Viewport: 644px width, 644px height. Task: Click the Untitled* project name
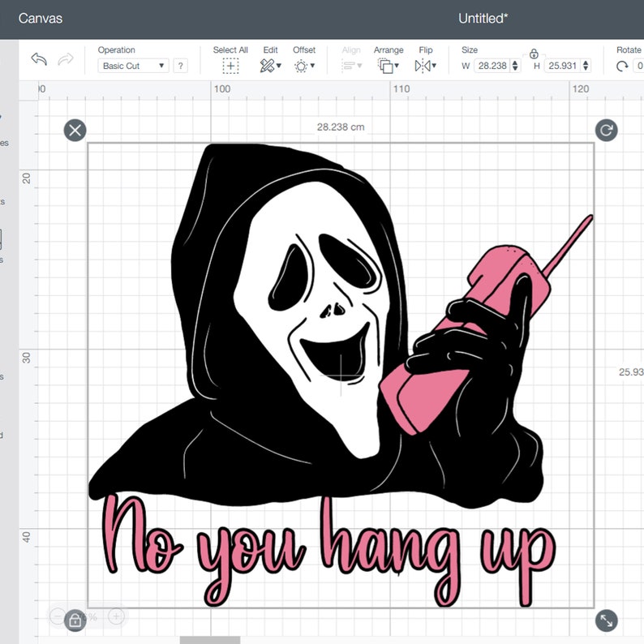pos(483,19)
